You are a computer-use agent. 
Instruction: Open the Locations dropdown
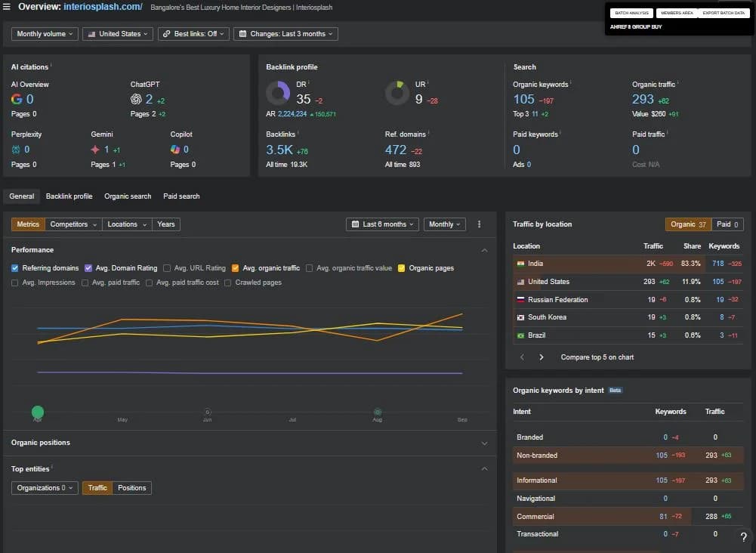[127, 224]
